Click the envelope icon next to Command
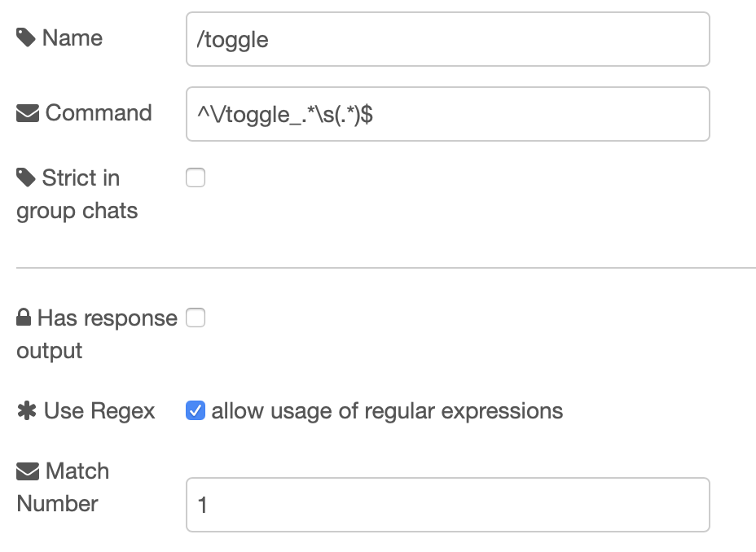 click(27, 111)
